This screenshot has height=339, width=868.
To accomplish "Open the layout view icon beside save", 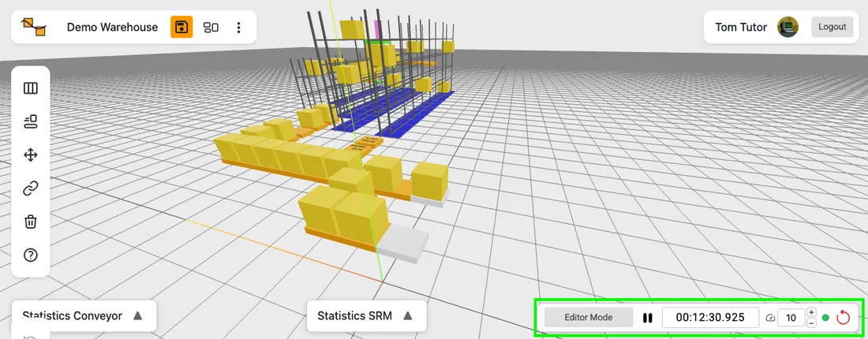I will coord(211,27).
